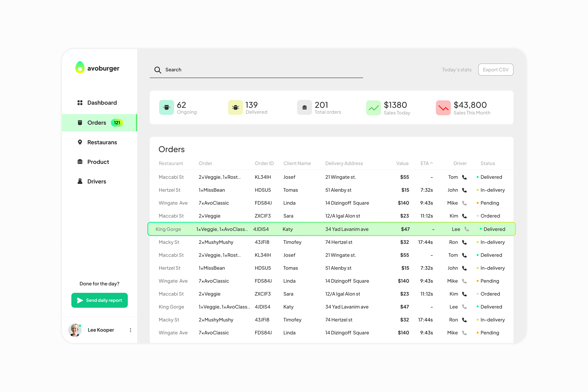Open the Dashboard menu item

[x=102, y=103]
